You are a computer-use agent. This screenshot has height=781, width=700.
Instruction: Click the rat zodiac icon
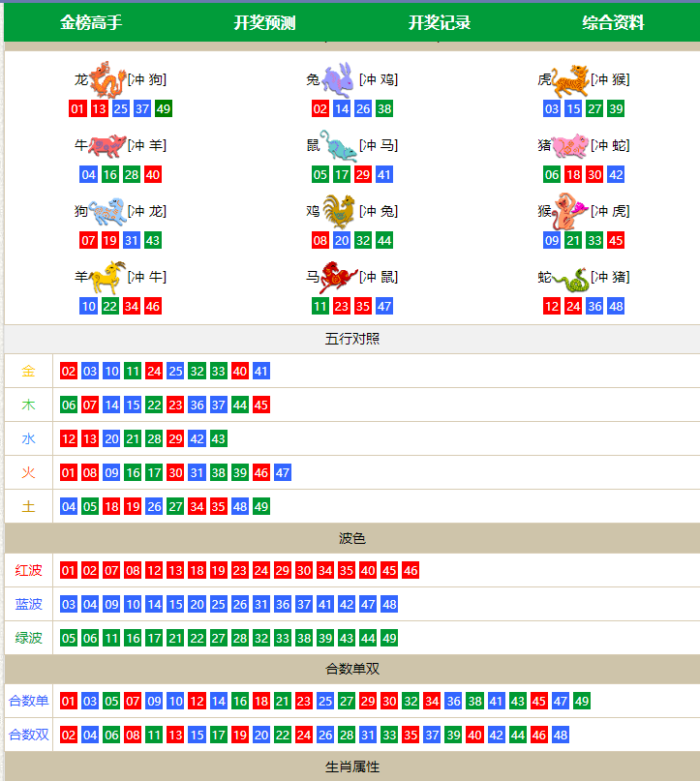click(338, 145)
